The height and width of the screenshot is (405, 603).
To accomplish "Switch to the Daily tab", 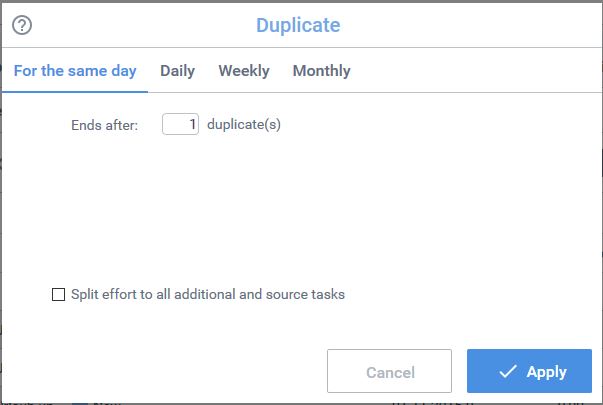I will point(177,71).
